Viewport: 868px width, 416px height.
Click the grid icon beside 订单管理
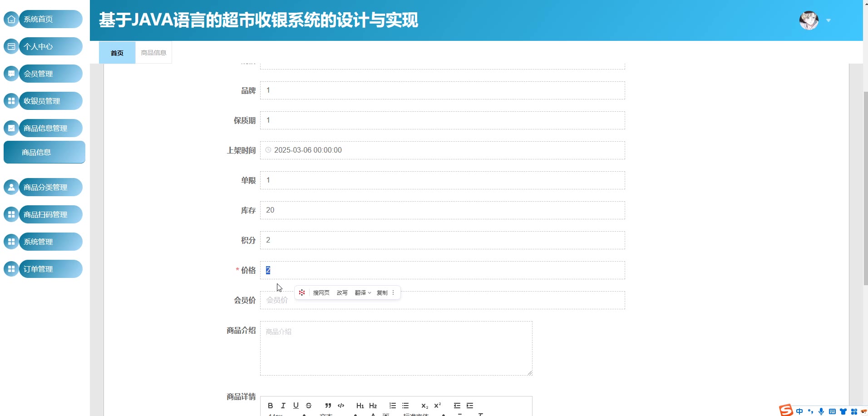pyautogui.click(x=11, y=269)
